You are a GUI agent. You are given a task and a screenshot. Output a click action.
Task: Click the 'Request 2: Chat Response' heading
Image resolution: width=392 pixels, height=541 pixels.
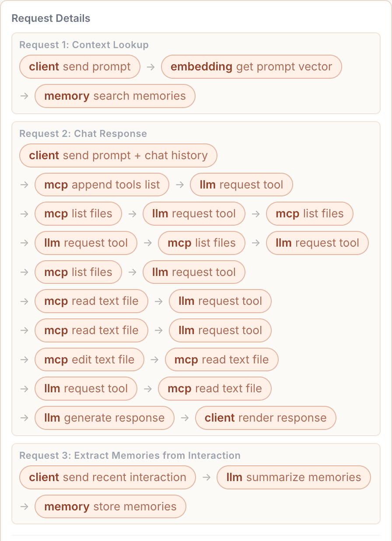point(83,133)
